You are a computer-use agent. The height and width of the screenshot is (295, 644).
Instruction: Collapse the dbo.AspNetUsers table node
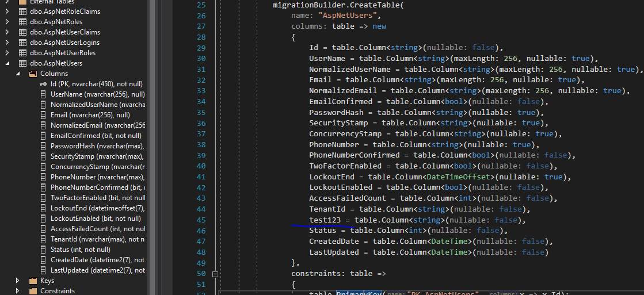tap(7, 63)
